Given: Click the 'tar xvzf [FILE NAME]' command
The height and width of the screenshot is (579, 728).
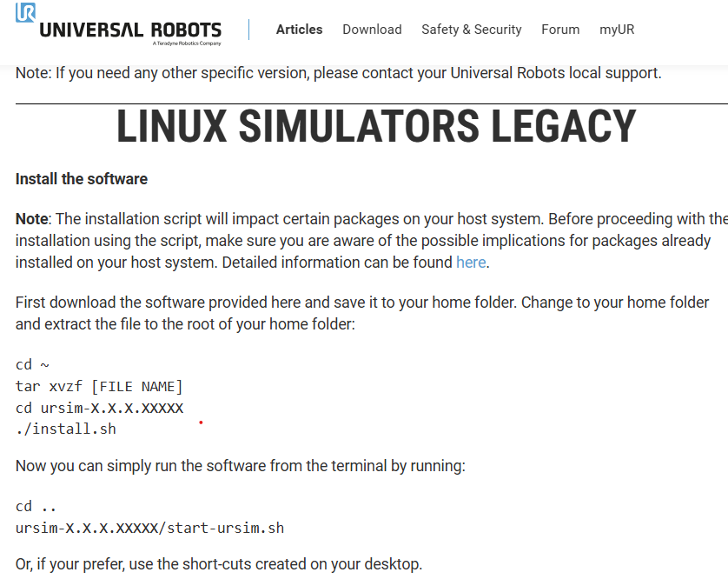Looking at the screenshot, I should point(99,386).
